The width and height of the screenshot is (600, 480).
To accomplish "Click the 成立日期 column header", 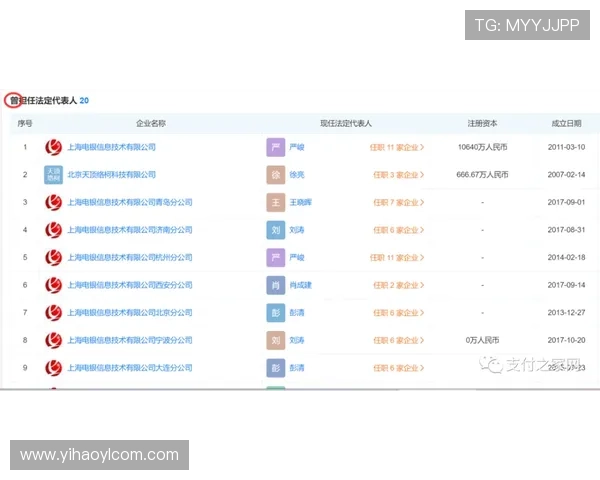I will pyautogui.click(x=566, y=123).
